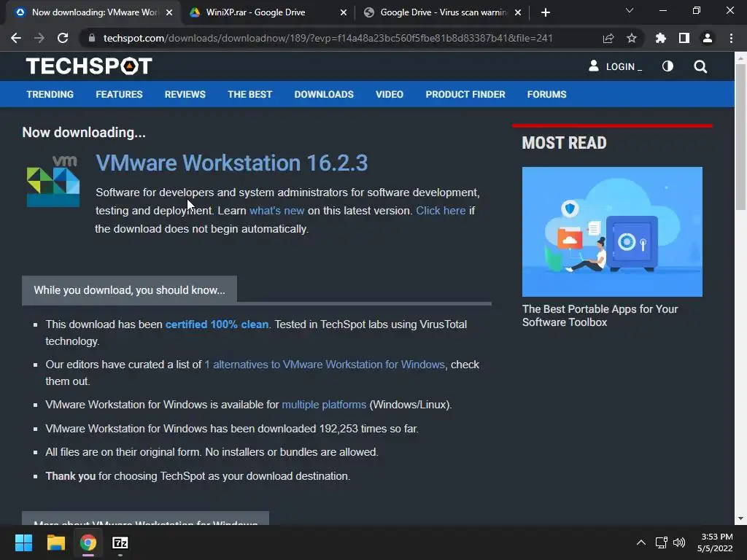The image size is (747, 560).
Task: Close the WiniXP.rar Google Drive tab
Action: (x=344, y=12)
